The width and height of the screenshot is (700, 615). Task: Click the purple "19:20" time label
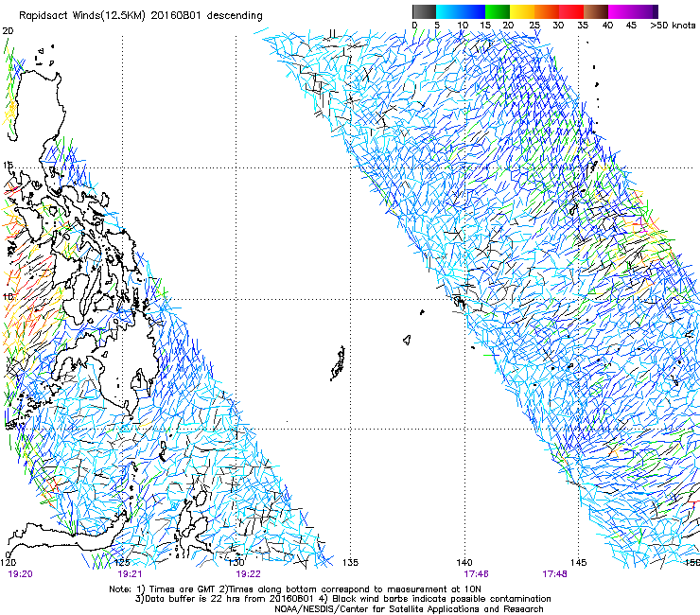point(21,574)
